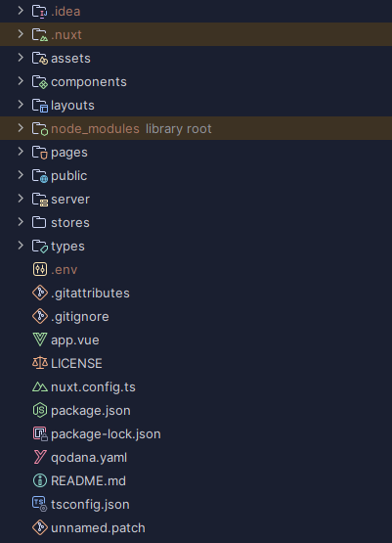The image size is (392, 543).
Task: Select the highlighted .nuxt folder
Action: (x=196, y=34)
